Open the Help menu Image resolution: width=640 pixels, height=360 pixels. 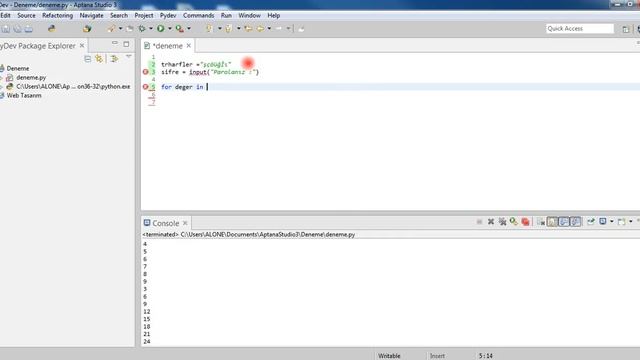(x=273, y=16)
